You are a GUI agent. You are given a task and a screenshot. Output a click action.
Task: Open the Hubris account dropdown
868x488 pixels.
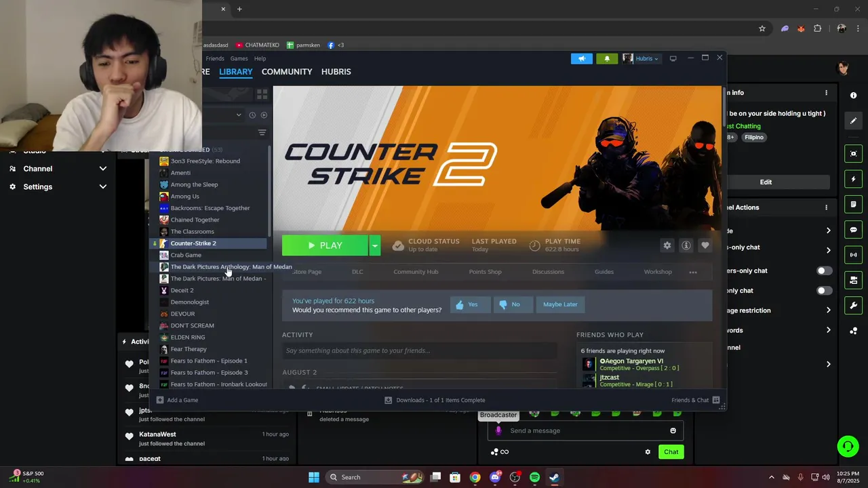click(641, 59)
